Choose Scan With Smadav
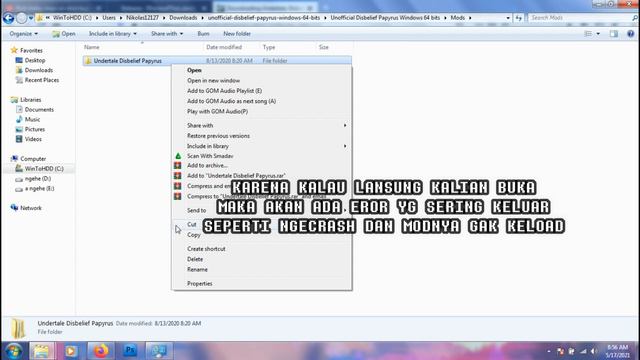The width and height of the screenshot is (640, 360). pos(262,156)
